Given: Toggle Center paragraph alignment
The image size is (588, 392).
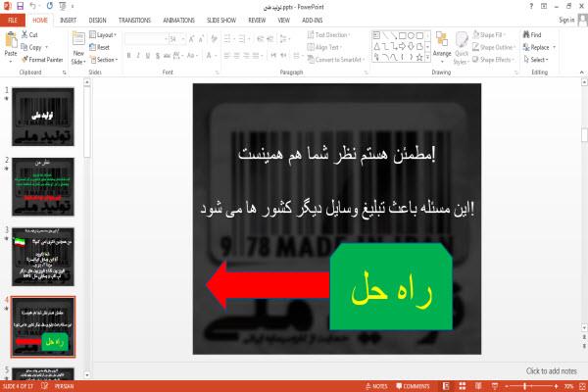Looking at the screenshot, I should tap(236, 56).
